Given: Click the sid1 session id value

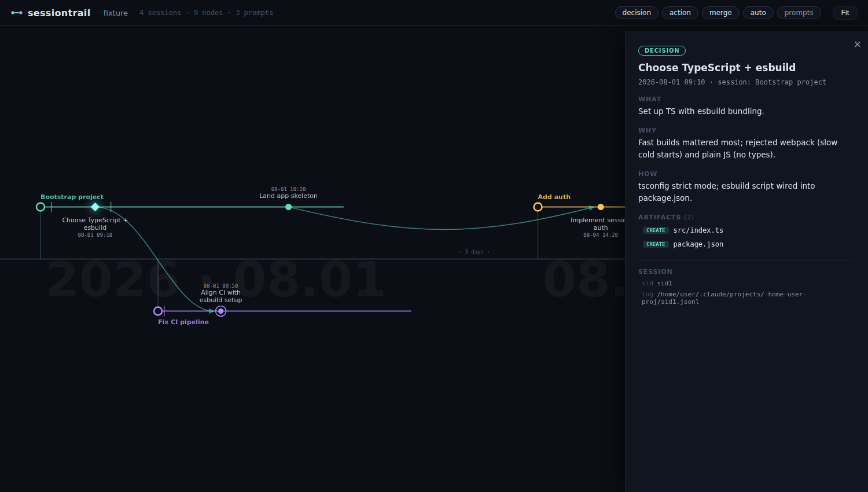Looking at the screenshot, I should tap(664, 284).
